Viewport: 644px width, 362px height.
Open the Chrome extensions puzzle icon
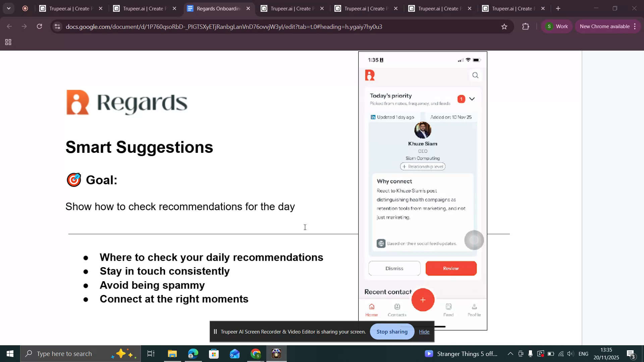(526, 27)
